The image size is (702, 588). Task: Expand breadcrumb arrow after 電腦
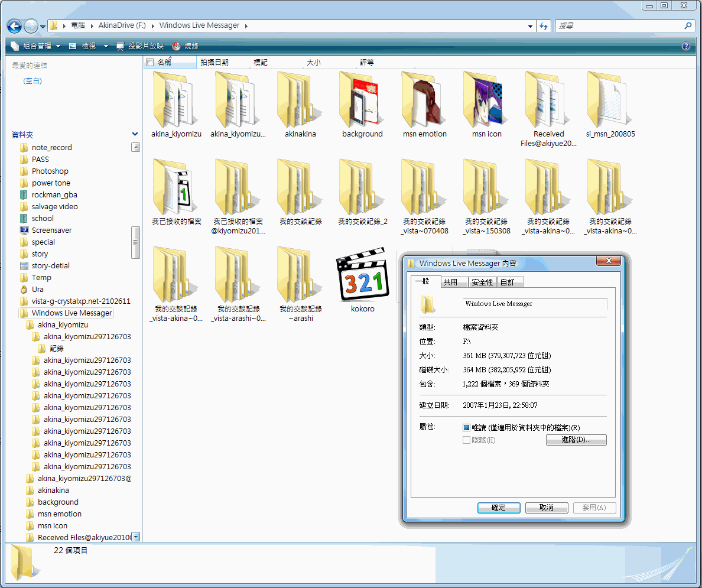click(92, 26)
